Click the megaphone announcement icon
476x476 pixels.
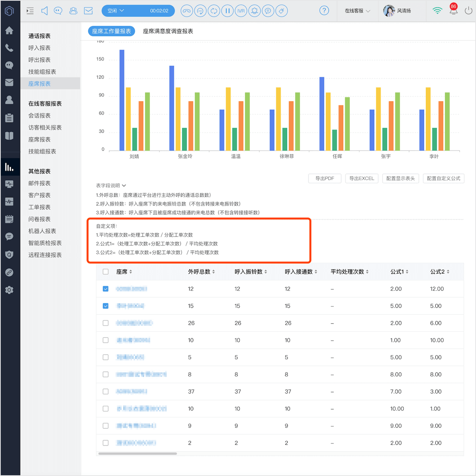click(44, 11)
